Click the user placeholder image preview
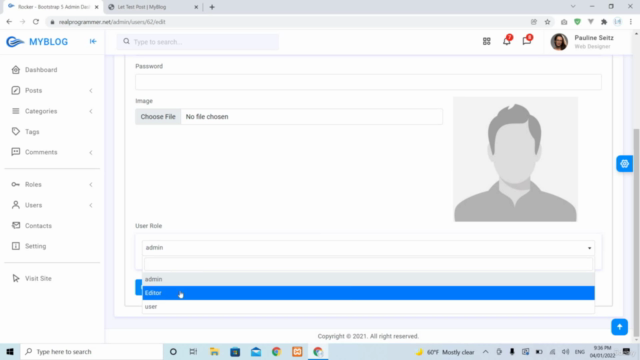 click(x=515, y=159)
